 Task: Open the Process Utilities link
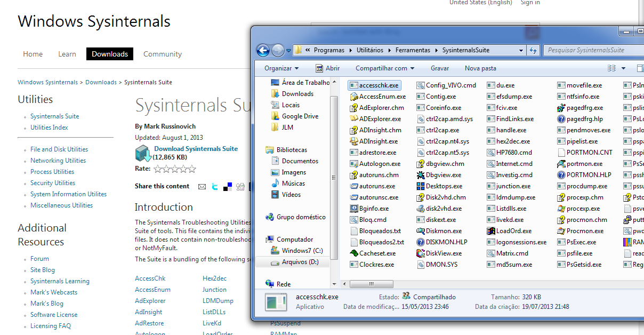52,172
